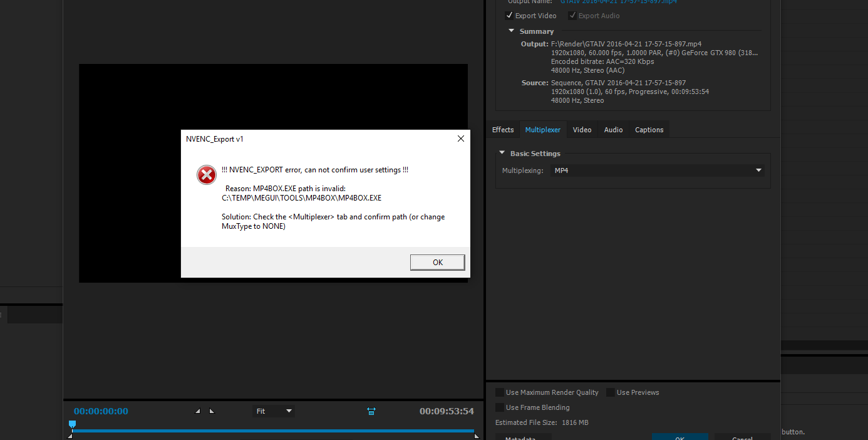868x440 pixels.
Task: Collapse the Summary section
Action: pos(511,31)
